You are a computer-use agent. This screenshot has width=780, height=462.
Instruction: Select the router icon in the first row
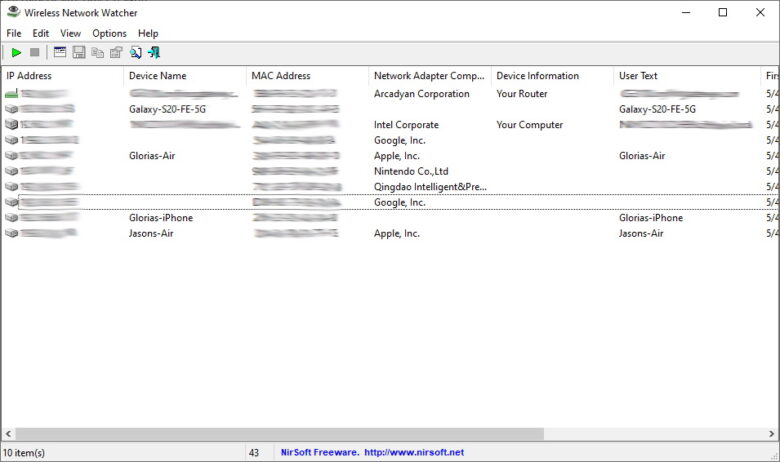tap(11, 93)
